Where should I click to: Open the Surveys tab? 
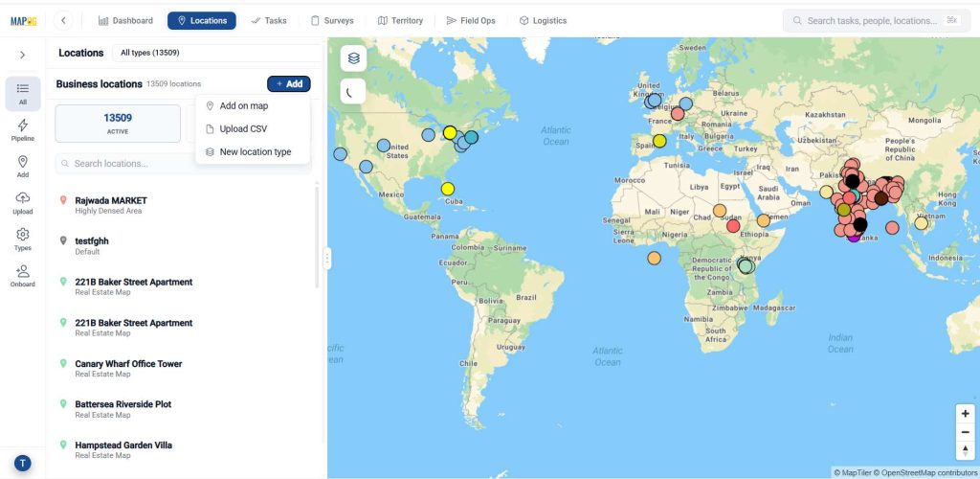tap(332, 21)
